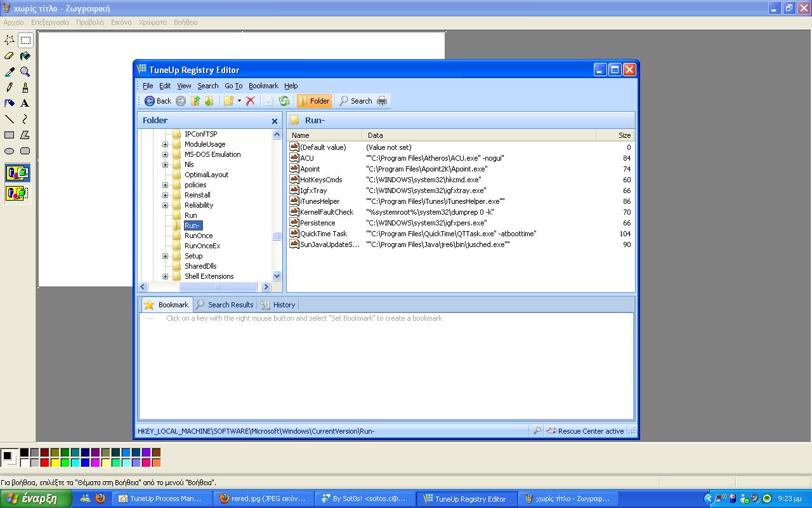Click Back in Registry Editor toolbar
The image size is (812, 508).
(158, 101)
